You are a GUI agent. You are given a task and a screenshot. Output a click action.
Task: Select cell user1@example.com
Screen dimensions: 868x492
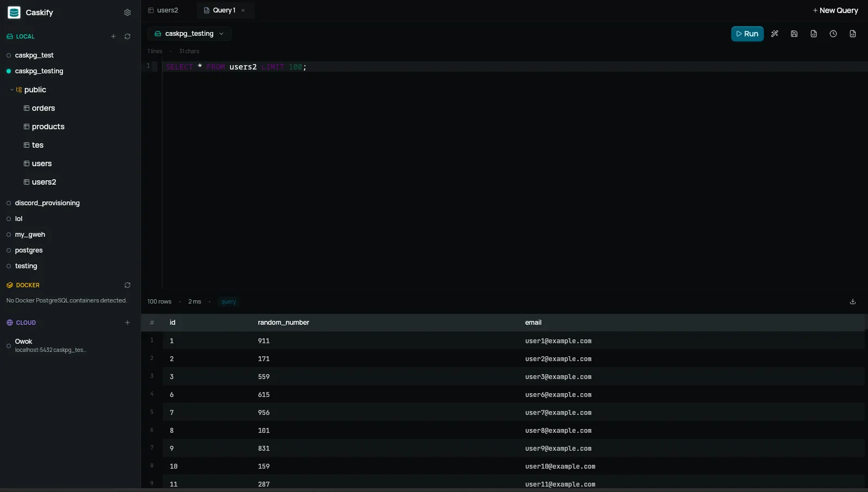pyautogui.click(x=558, y=341)
